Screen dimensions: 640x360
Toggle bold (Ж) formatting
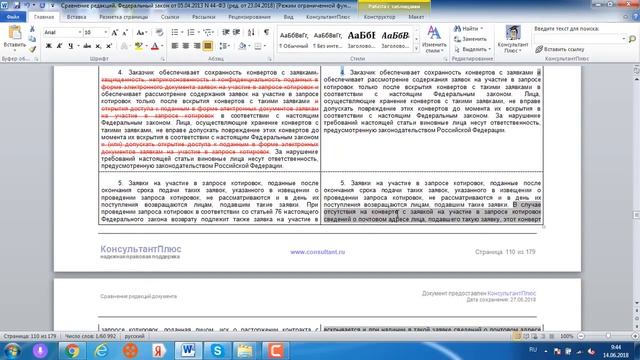tap(49, 46)
